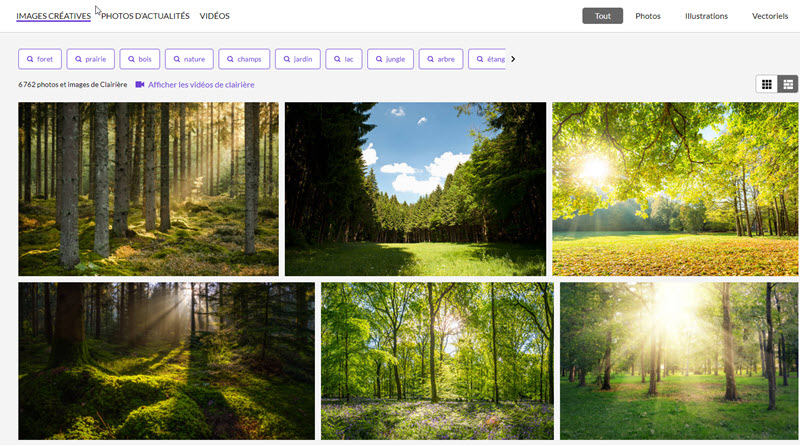Search the arbre suggestion tag
Screen dimensions: 800x446
coord(441,59)
